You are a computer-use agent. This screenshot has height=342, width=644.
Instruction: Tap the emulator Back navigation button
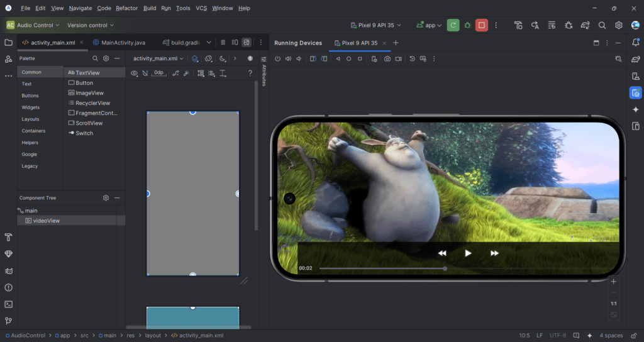click(x=338, y=58)
